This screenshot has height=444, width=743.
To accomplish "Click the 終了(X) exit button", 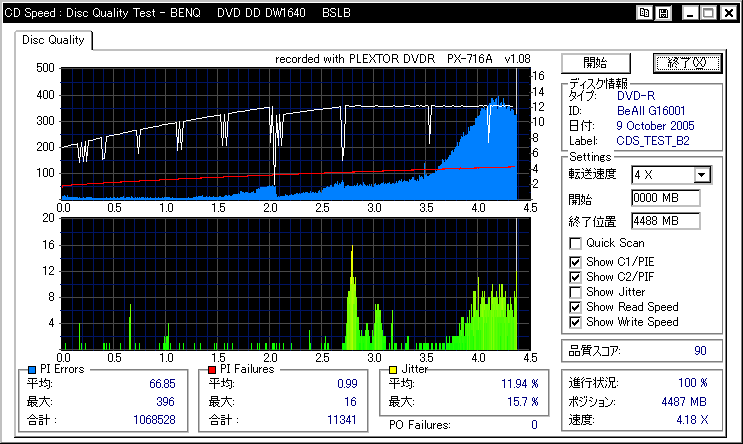I will tap(687, 63).
